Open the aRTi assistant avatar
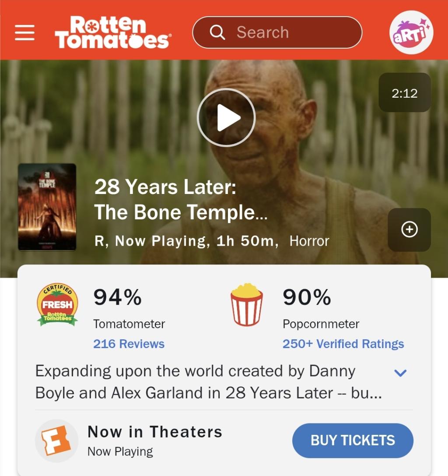Viewport: 448px width, 476px height. tap(411, 32)
